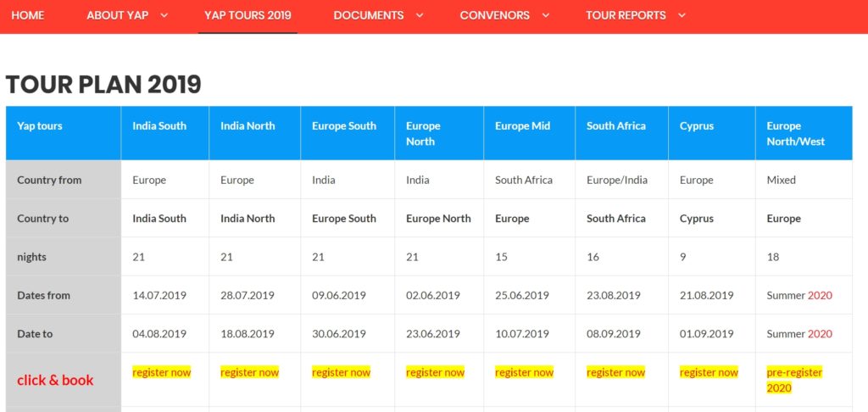
Task: Click pre-register 2020 for Europe North/West
Action: [x=794, y=380]
